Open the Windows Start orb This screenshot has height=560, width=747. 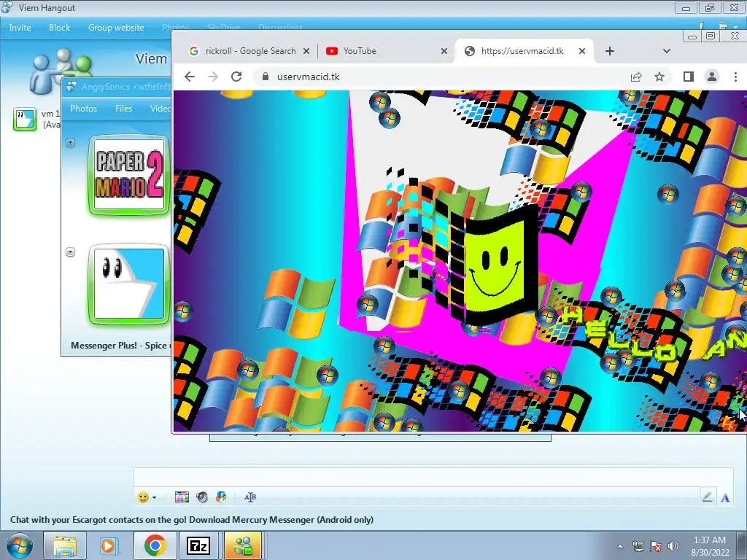pos(19,545)
